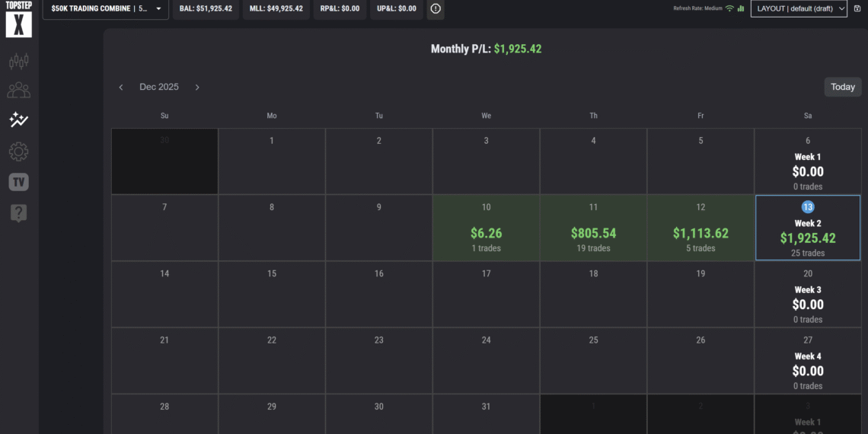Open the TV TradingView sidebar icon
This screenshot has height=434, width=868.
[x=19, y=182]
